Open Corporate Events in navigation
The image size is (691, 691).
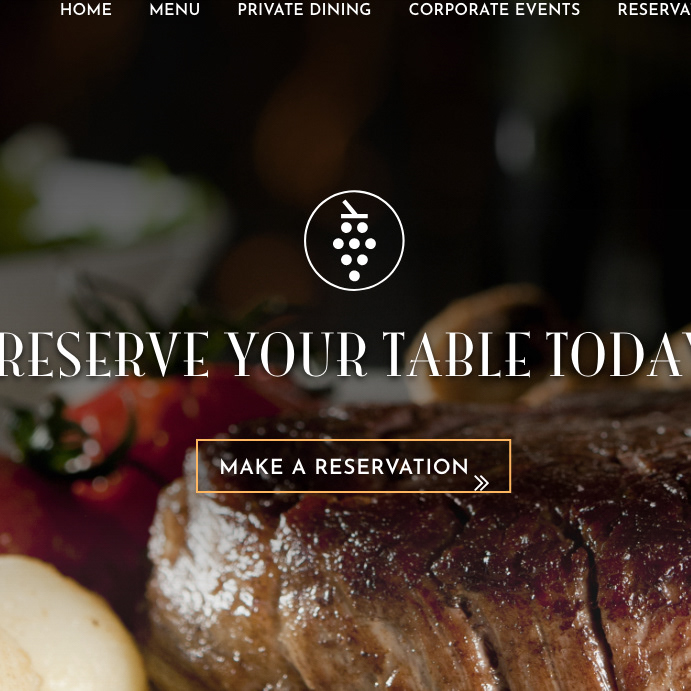tap(494, 10)
